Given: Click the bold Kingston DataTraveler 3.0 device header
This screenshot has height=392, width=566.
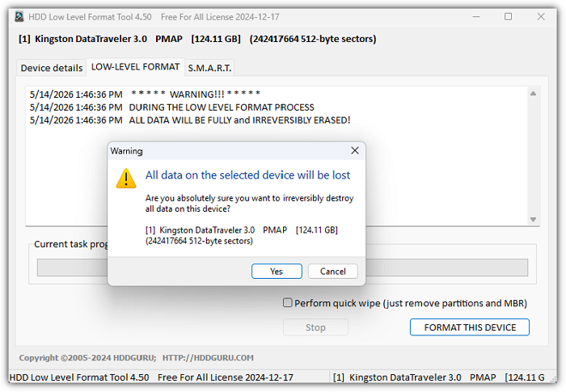Looking at the screenshot, I should tap(197, 39).
